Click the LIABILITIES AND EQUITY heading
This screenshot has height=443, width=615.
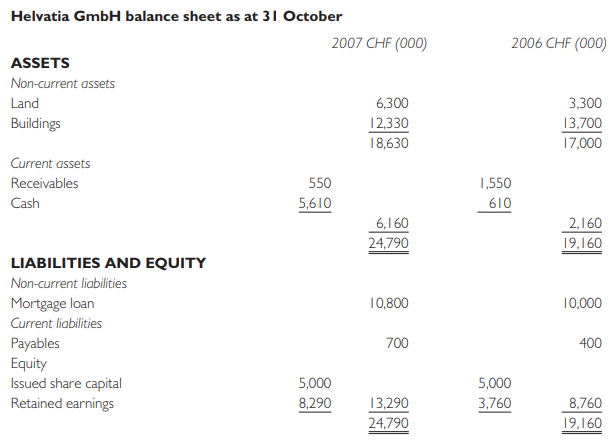(x=108, y=263)
